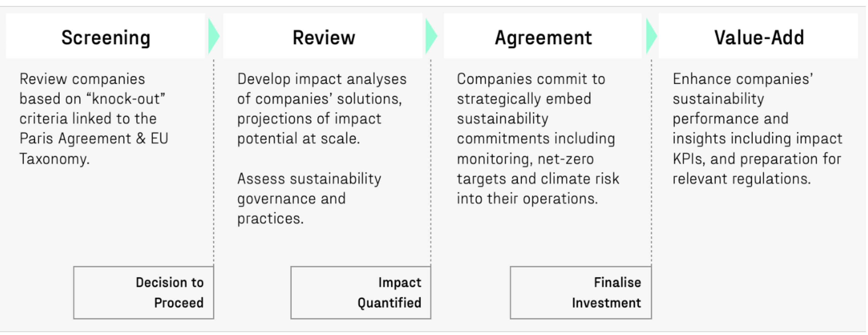Open the Agreement stage header
Screen dimensions: 868x335
pyautogui.click(x=543, y=37)
